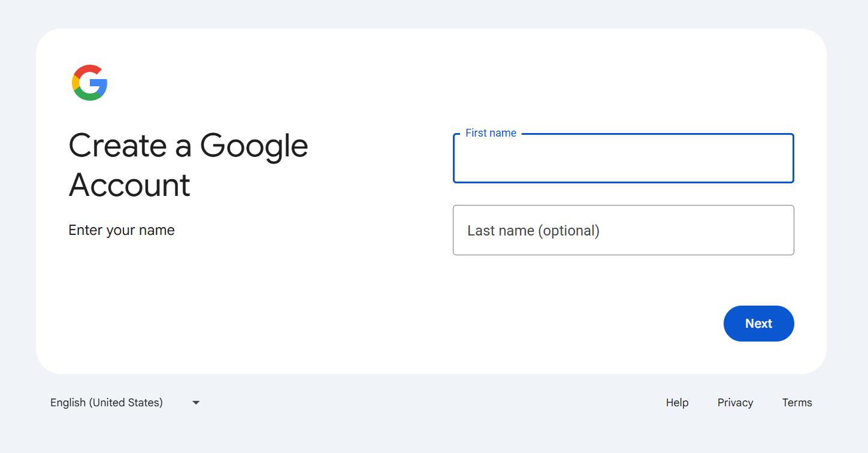Click the "Create a Google Account" heading

click(x=188, y=165)
